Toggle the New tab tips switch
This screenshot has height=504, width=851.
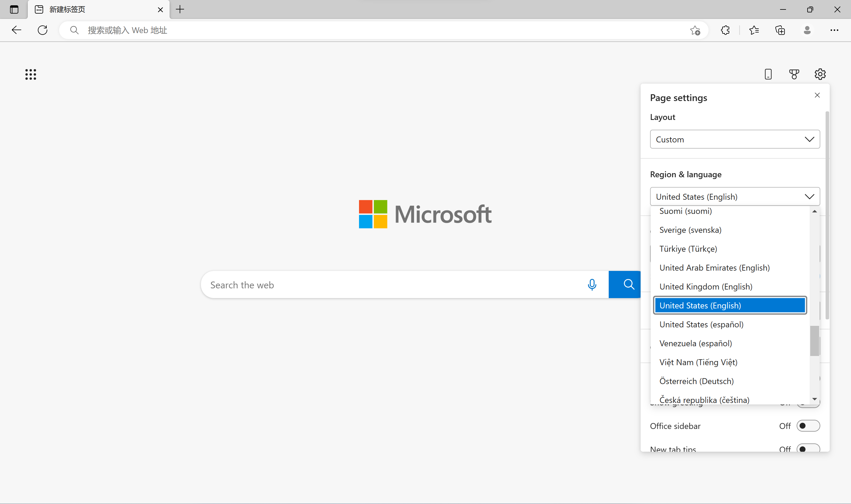(x=808, y=448)
